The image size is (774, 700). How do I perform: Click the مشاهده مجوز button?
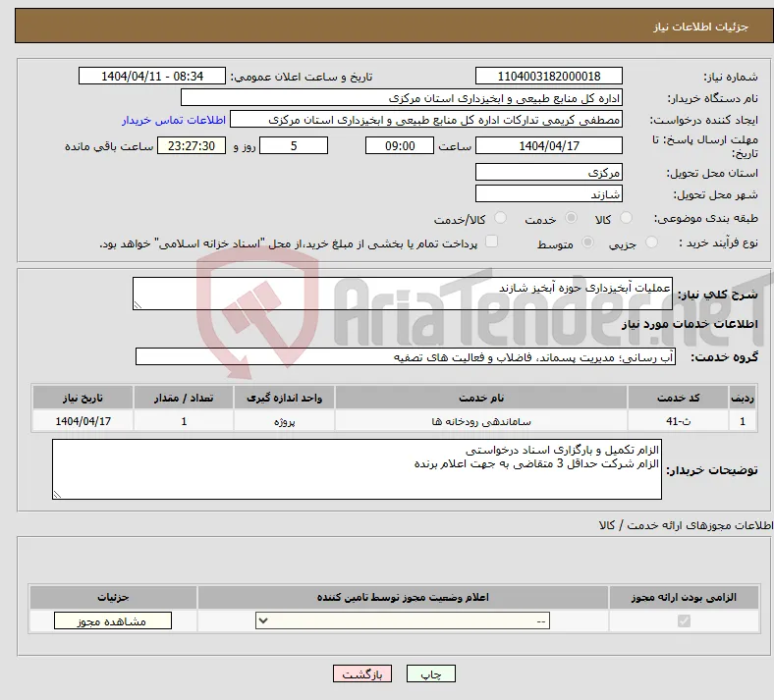point(113,620)
